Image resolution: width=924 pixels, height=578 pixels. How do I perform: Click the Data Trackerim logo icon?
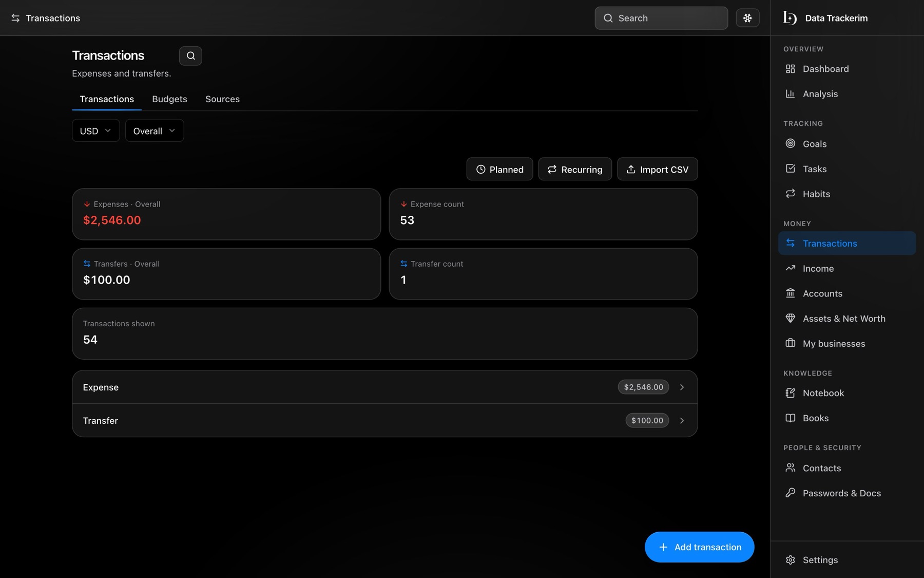[790, 18]
